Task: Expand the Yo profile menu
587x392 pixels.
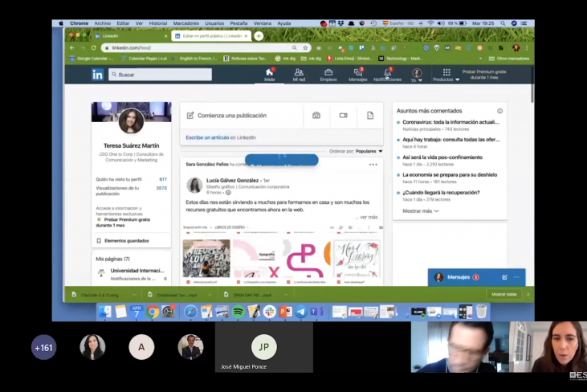Action: tap(417, 75)
